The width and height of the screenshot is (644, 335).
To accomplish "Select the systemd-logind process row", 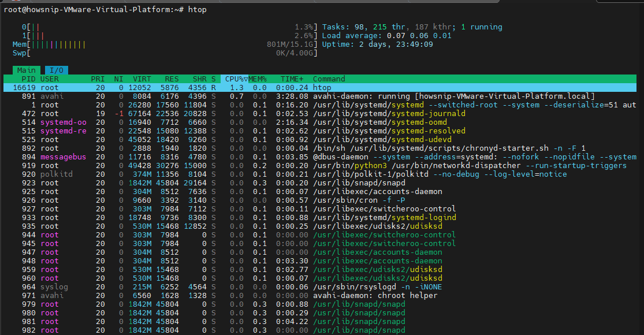I will tap(320, 217).
